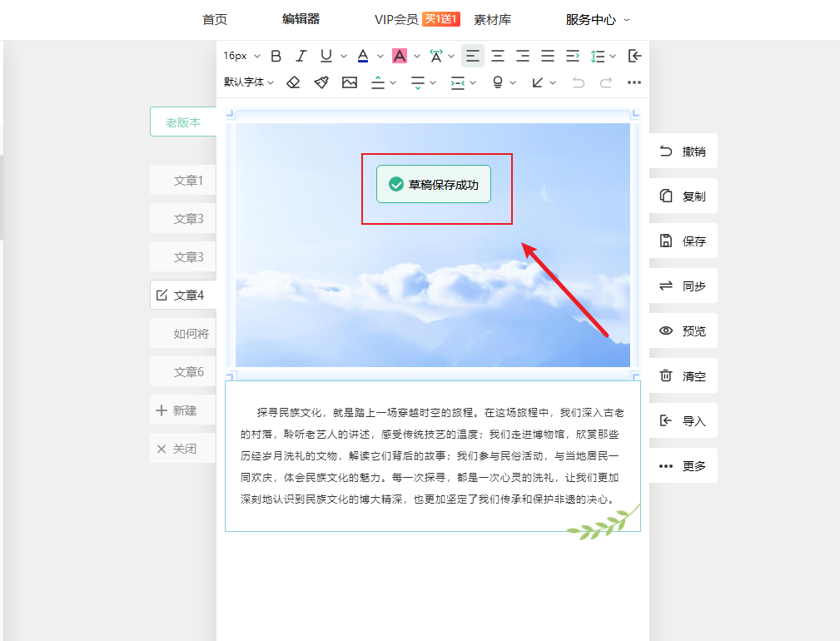
Task: Click the 复制 copy button
Action: pos(683,196)
